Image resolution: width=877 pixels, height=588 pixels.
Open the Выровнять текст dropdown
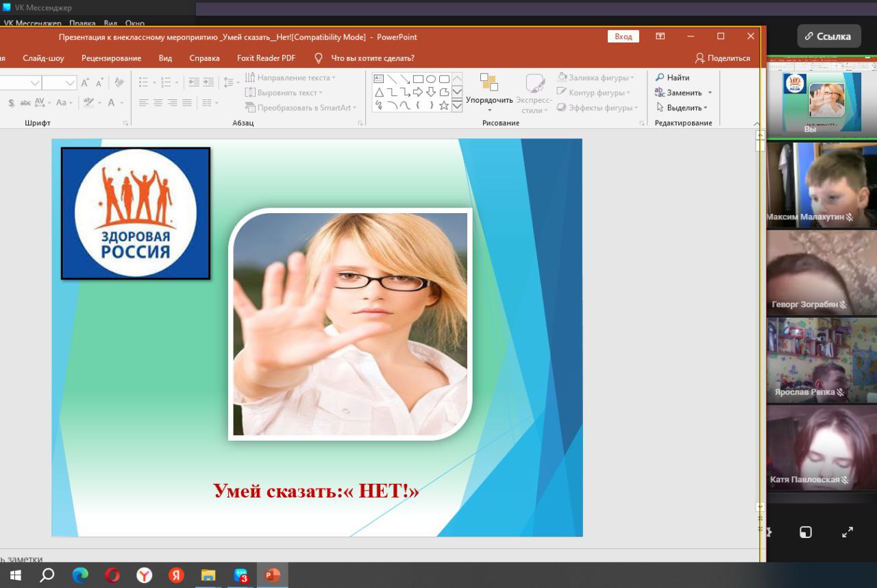coord(284,93)
